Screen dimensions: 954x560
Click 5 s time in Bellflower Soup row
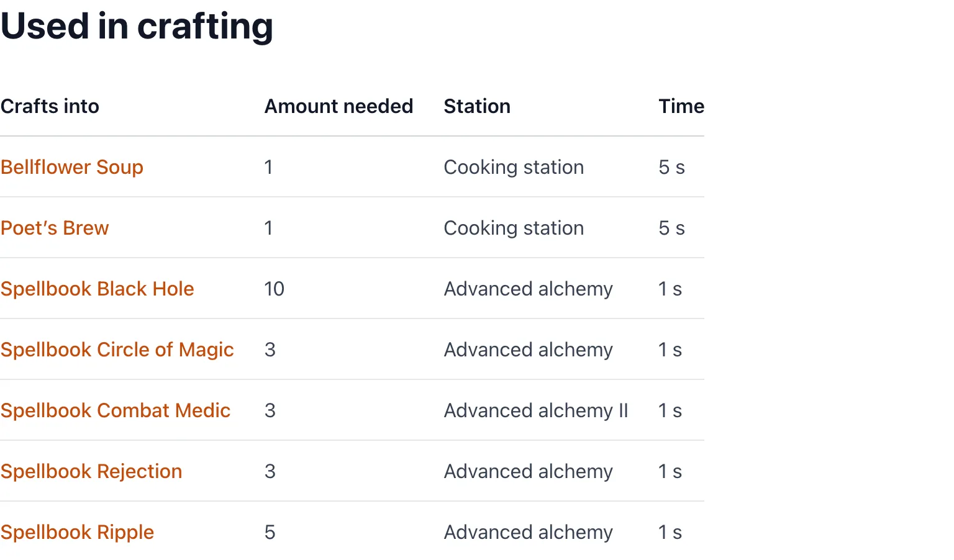click(x=671, y=167)
